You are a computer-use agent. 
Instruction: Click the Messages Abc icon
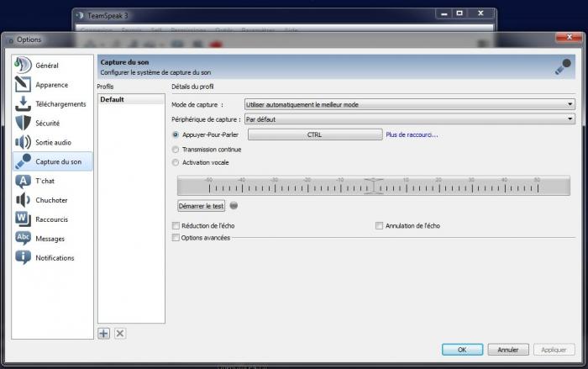23,238
